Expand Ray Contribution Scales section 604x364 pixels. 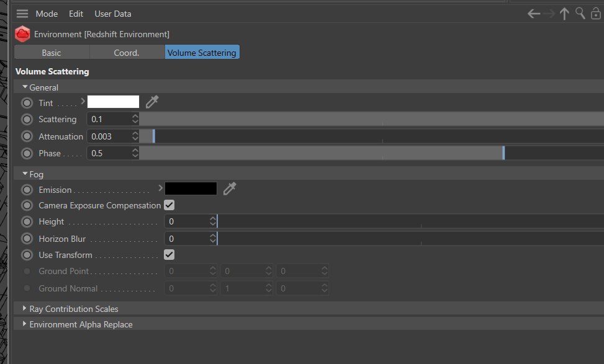[x=24, y=308]
